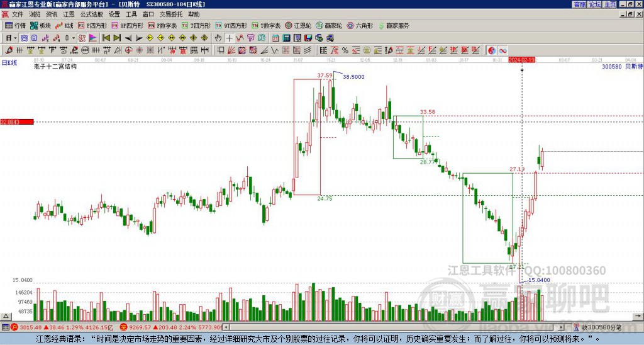This screenshot has width=644, height=345.
Task: Click the black right arrow icon
Action: 139,38
